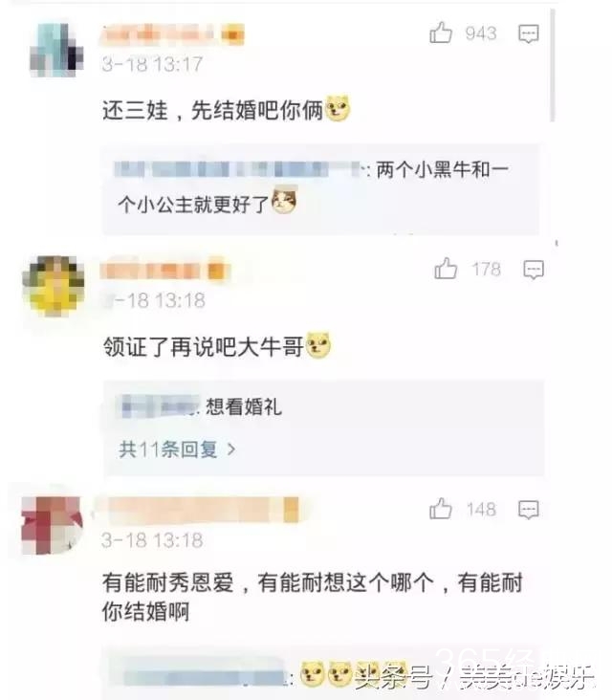Like the comment with 148 likes
612x700 pixels.
(x=441, y=509)
